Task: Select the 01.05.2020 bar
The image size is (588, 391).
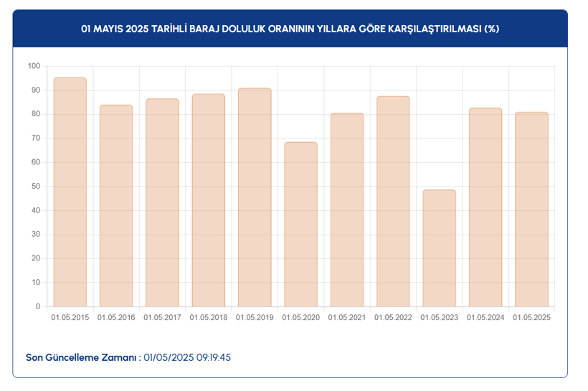Action: [300, 225]
